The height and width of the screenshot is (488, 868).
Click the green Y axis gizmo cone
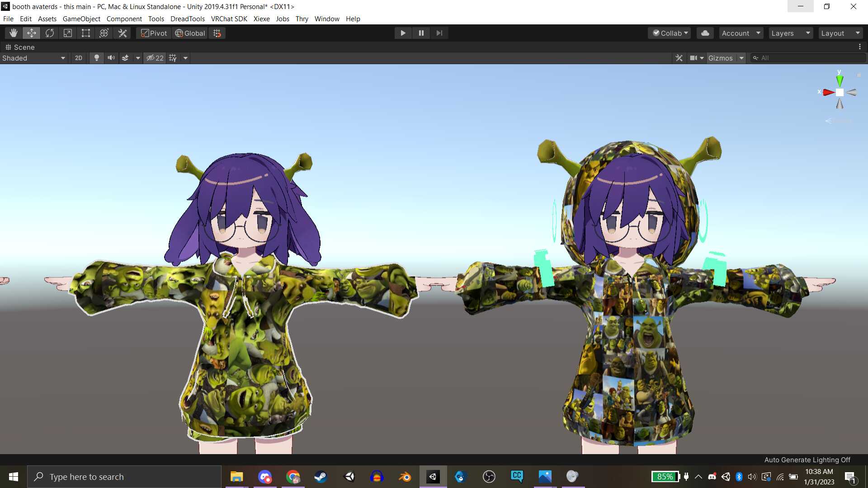(x=840, y=80)
